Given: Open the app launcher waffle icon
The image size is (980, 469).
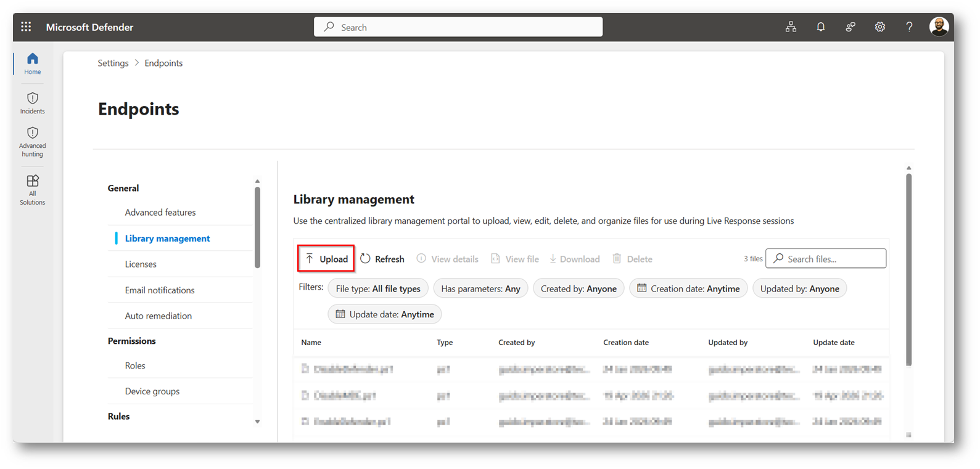Looking at the screenshot, I should pyautogui.click(x=26, y=27).
